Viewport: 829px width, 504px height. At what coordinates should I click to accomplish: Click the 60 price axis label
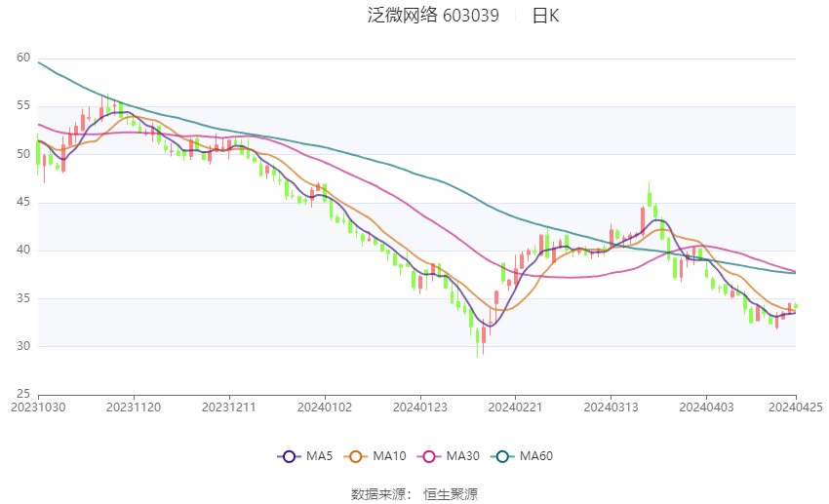tap(23, 58)
